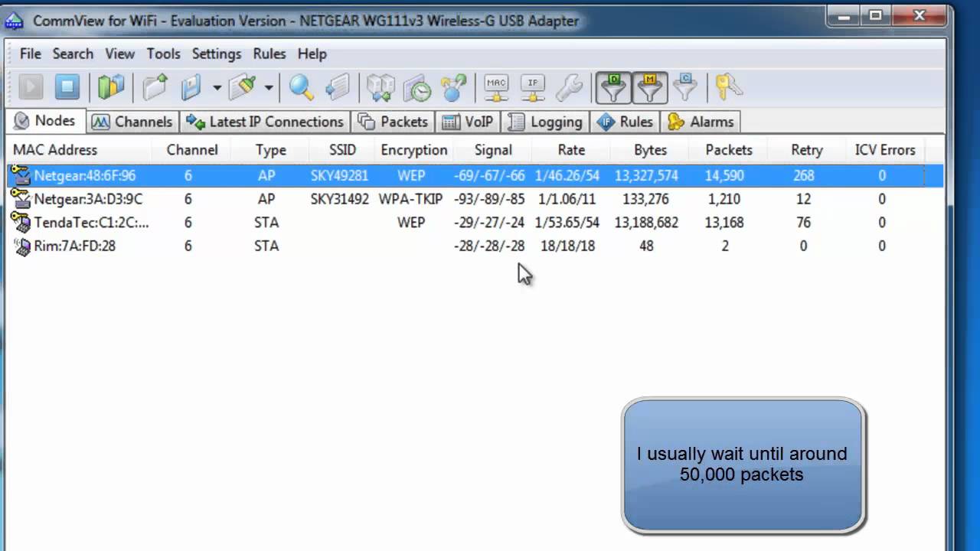Screen dimensions: 980x551
Task: Open the wrench Options toolbar icon
Action: point(570,87)
